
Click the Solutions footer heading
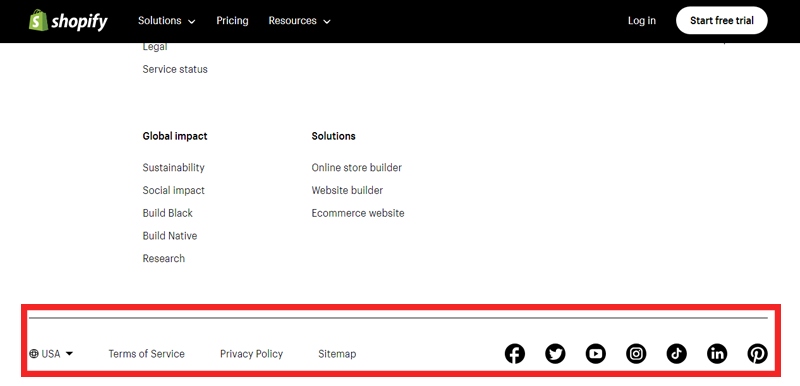click(x=333, y=136)
